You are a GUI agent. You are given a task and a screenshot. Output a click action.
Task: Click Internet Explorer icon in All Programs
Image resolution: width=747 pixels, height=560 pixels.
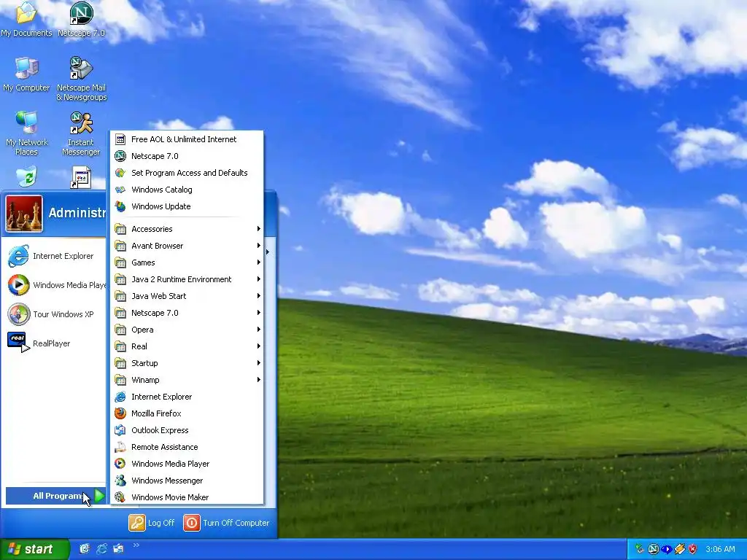[120, 397]
